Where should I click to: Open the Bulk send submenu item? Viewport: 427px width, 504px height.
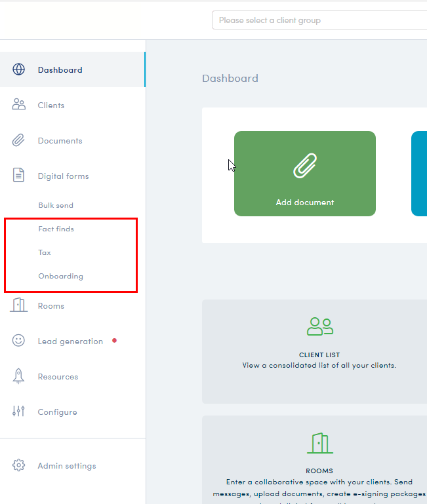pos(56,205)
